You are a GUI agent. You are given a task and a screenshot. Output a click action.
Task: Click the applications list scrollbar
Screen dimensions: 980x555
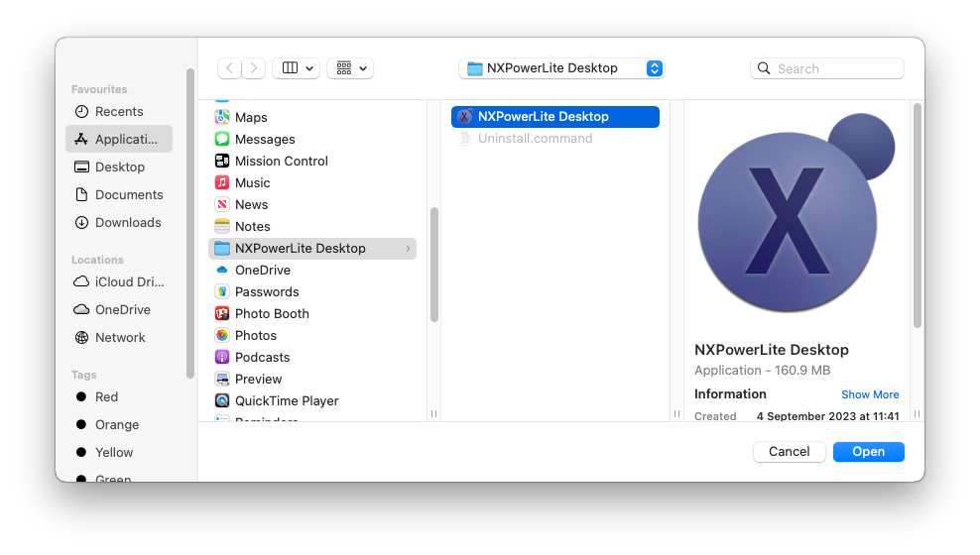433,265
